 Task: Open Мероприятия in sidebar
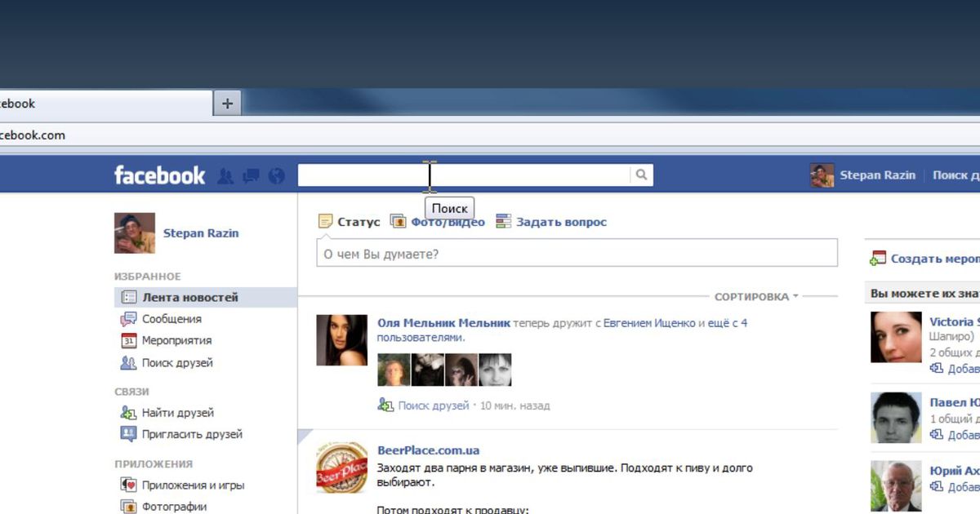[176, 340]
